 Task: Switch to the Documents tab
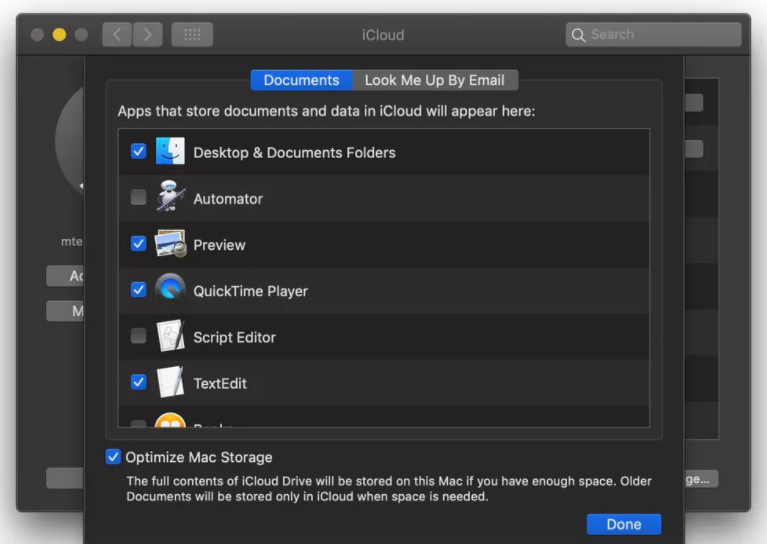click(x=301, y=80)
